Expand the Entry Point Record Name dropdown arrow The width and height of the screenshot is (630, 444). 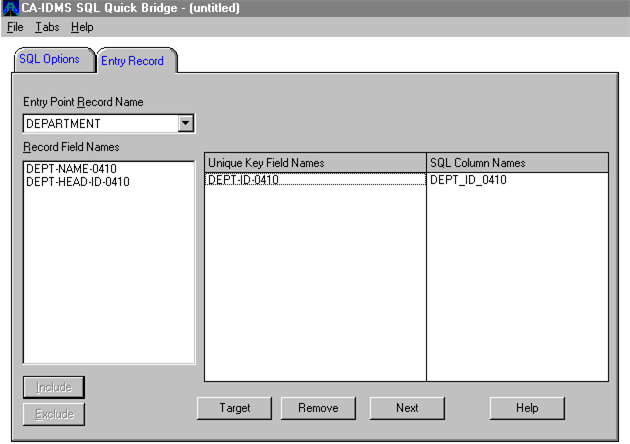click(186, 123)
